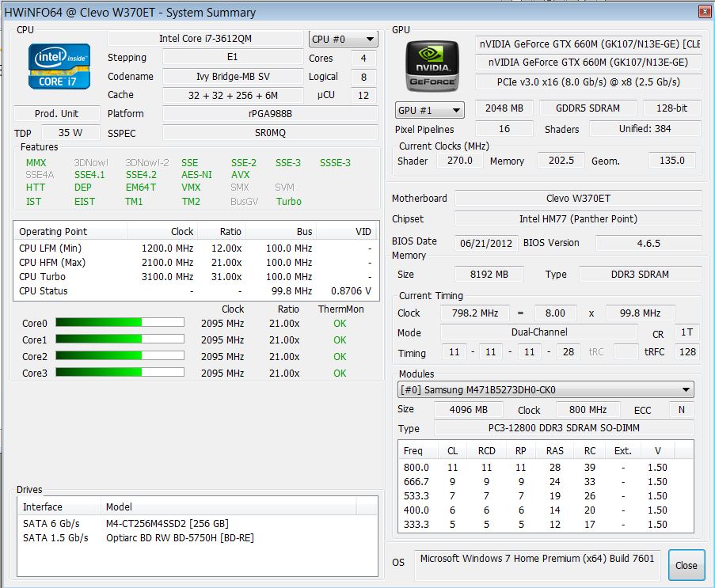715x588 pixels.
Task: Click the CPU HFM (Max) row
Action: click(x=196, y=263)
